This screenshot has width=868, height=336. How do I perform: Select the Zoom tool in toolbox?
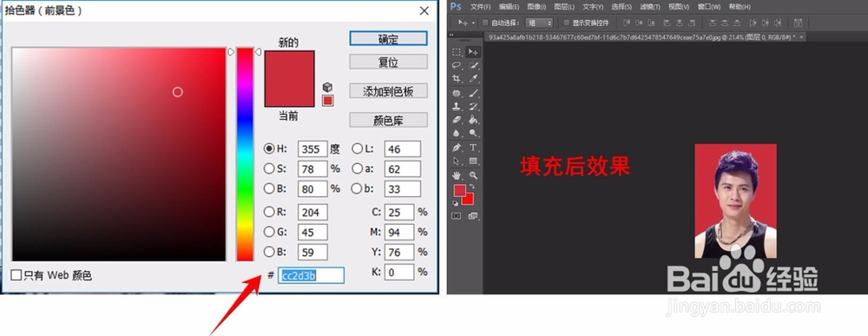click(x=473, y=175)
